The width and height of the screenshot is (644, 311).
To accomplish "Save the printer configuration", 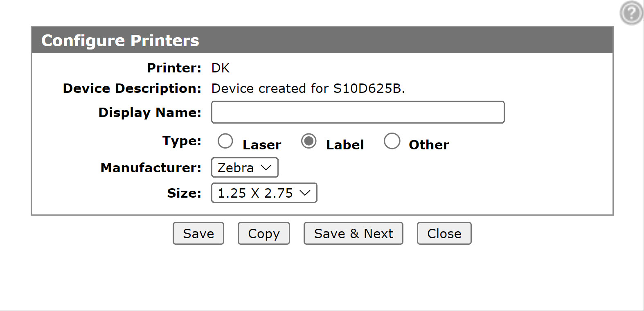I will point(198,233).
